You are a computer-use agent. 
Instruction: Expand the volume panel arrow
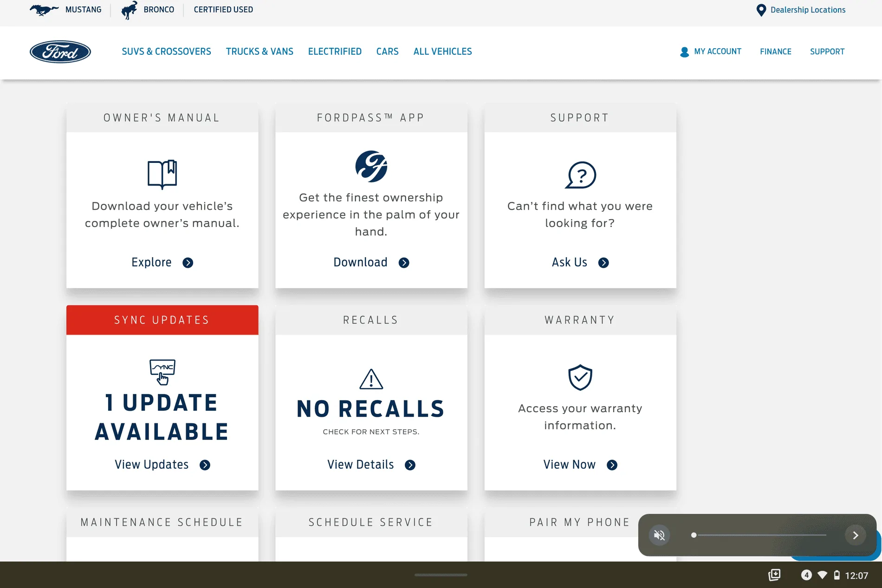point(856,535)
